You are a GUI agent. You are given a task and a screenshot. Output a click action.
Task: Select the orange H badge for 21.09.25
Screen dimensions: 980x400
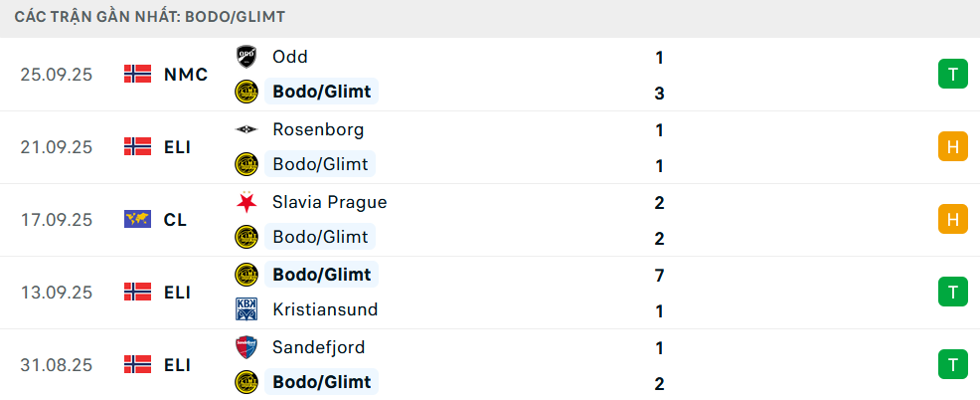tap(952, 146)
